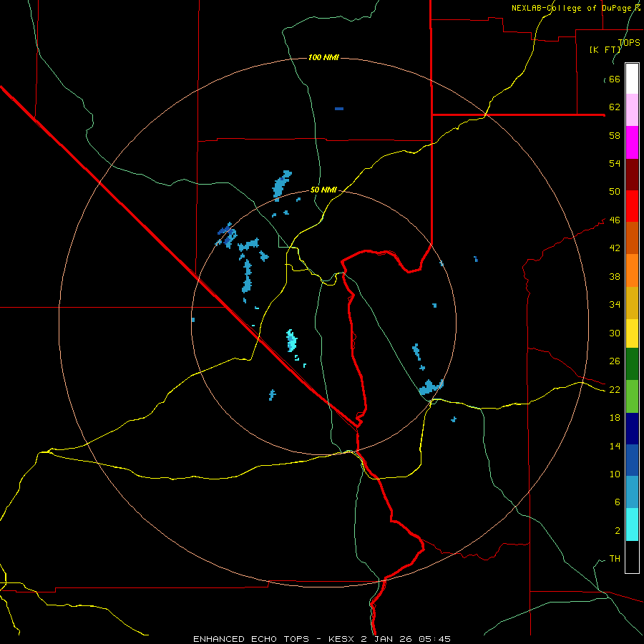Click the legend value 42
The width and height of the screenshot is (644, 644).
coord(615,248)
